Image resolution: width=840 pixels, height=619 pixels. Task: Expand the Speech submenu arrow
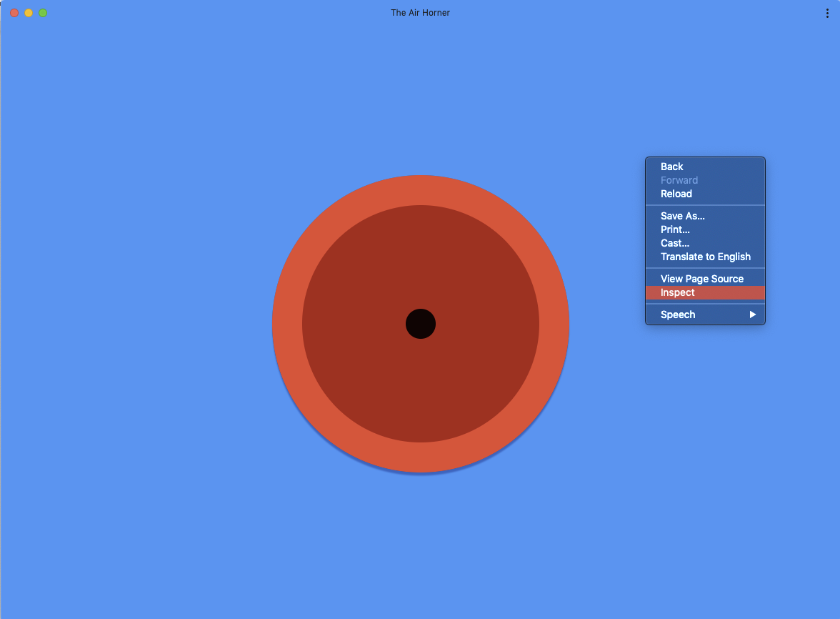(x=752, y=315)
